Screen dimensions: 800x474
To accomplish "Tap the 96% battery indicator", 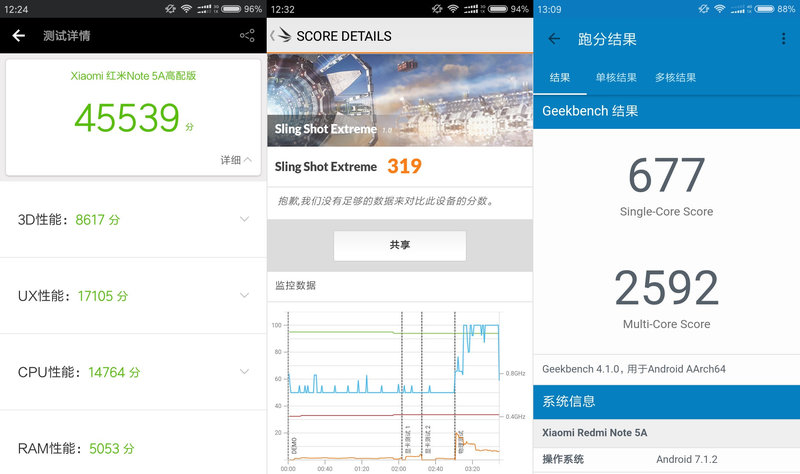I will (x=242, y=9).
